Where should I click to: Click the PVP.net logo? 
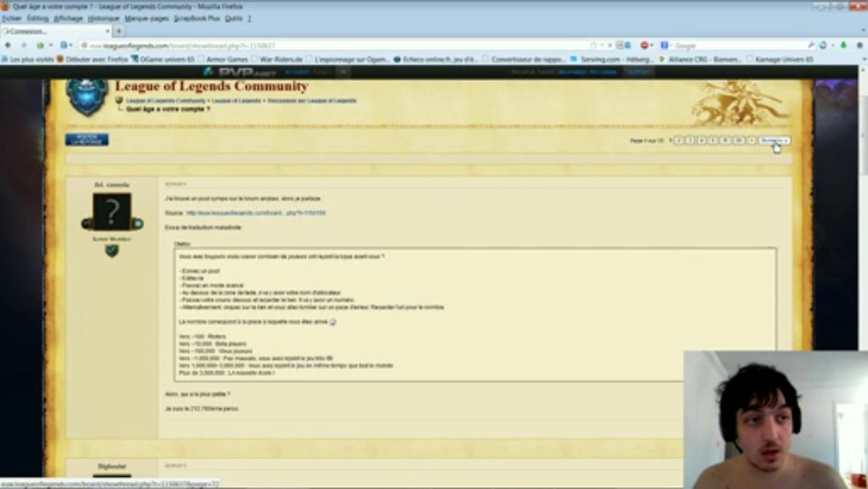(x=240, y=71)
